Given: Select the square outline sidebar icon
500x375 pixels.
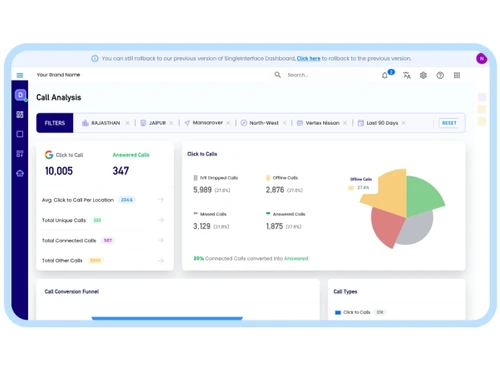Looking at the screenshot, I should [20, 134].
